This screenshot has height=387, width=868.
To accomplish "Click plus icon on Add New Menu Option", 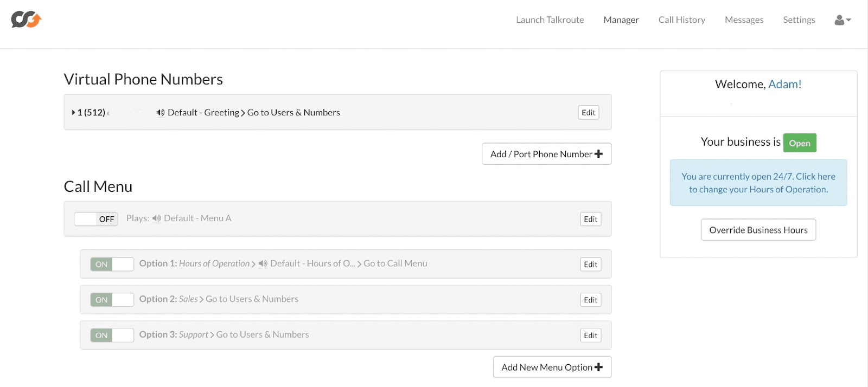I will (599, 367).
